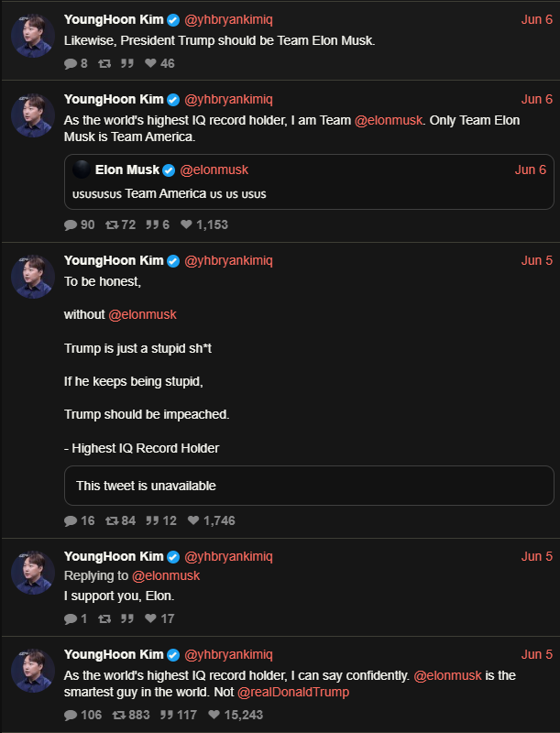The height and width of the screenshot is (733, 560).
Task: Click retweet icon showing 72 retweets
Action: pyautogui.click(x=112, y=224)
